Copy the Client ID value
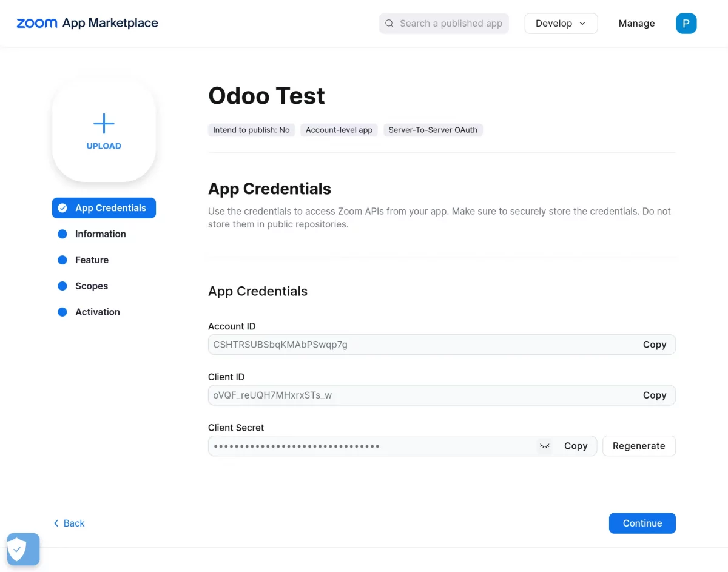728x572 pixels. click(654, 395)
